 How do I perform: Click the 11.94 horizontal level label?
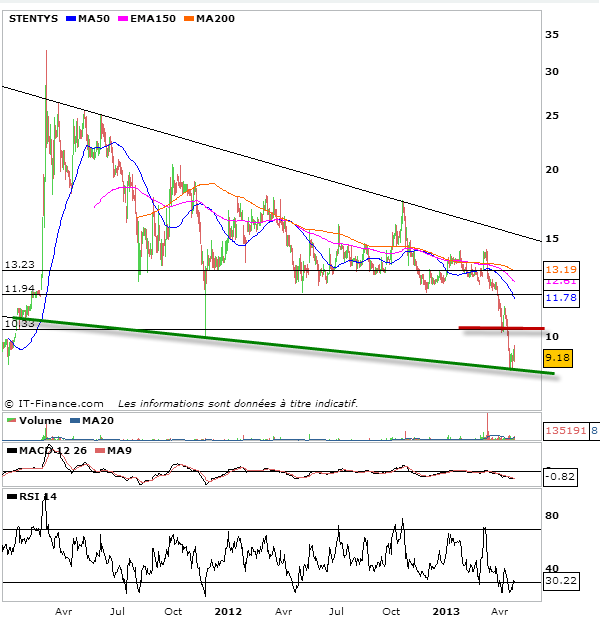click(19, 289)
